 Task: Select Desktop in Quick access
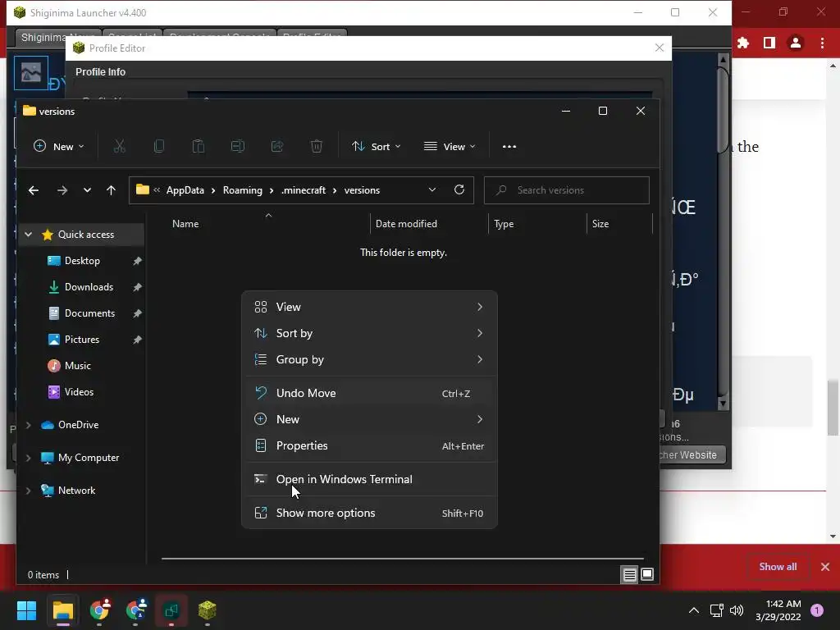click(82, 261)
